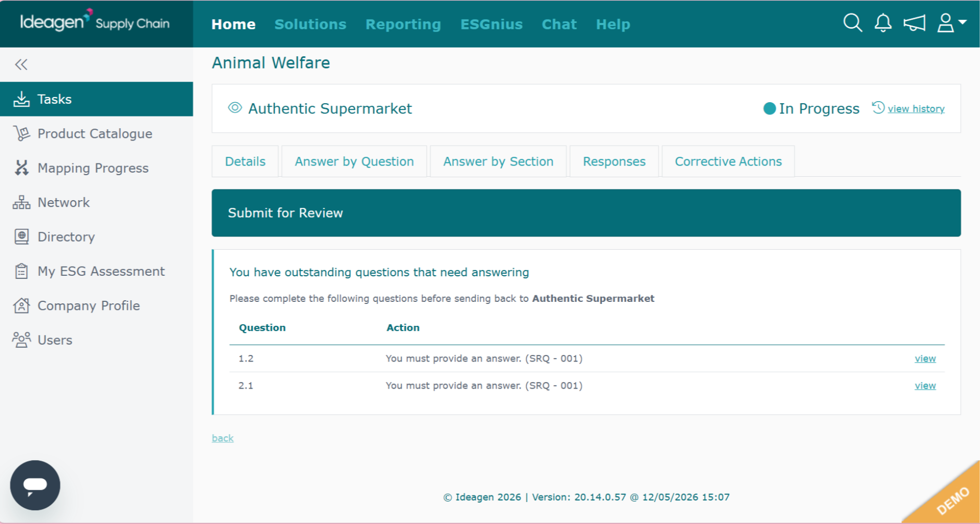Click the Directory book icon
Viewport: 980px width, 524px height.
pyautogui.click(x=21, y=236)
